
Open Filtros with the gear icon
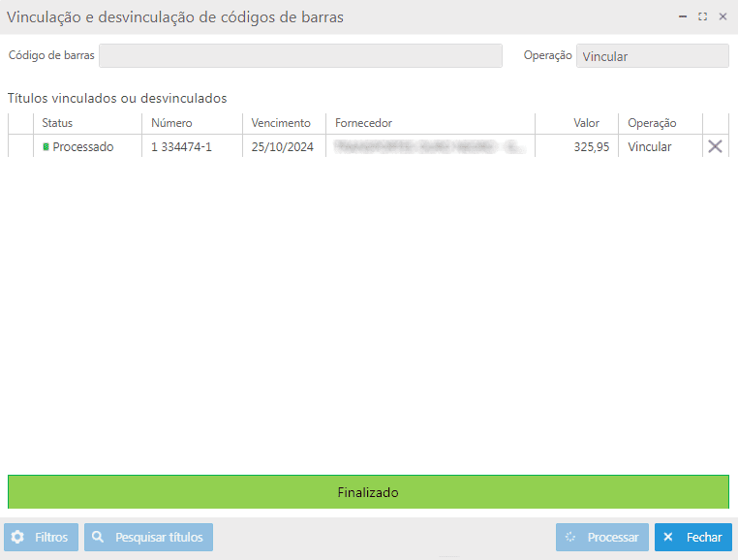coord(41,537)
